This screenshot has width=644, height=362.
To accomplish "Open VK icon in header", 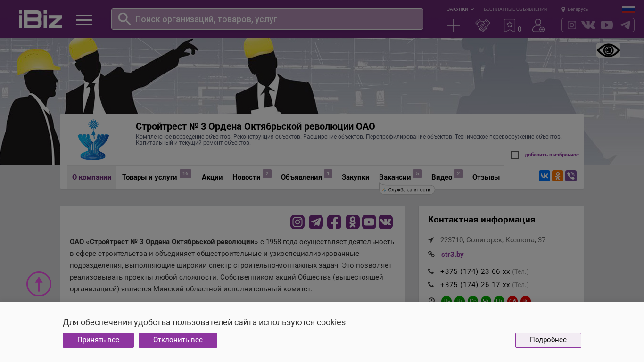I will 588,25.
